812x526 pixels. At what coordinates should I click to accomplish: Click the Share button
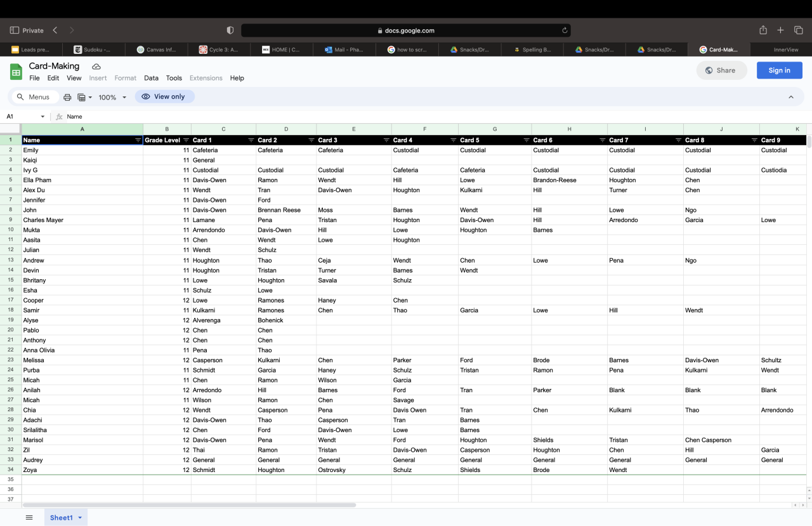[721, 70]
